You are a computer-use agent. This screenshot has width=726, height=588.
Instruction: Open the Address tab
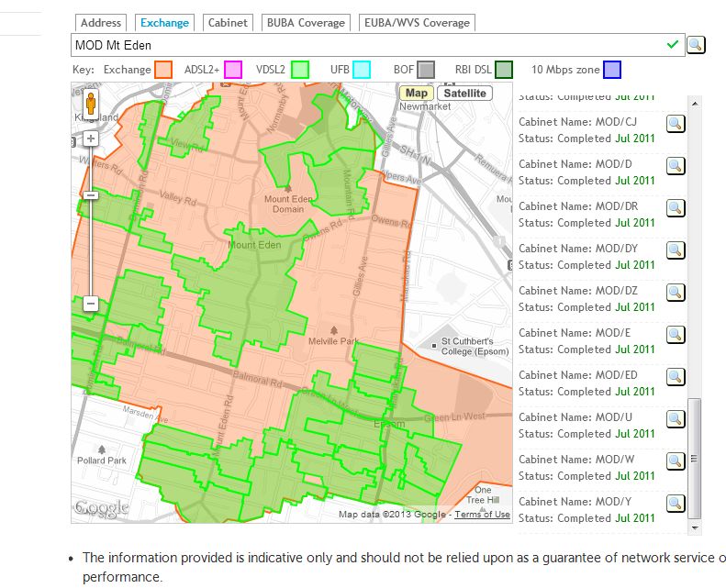tap(101, 23)
